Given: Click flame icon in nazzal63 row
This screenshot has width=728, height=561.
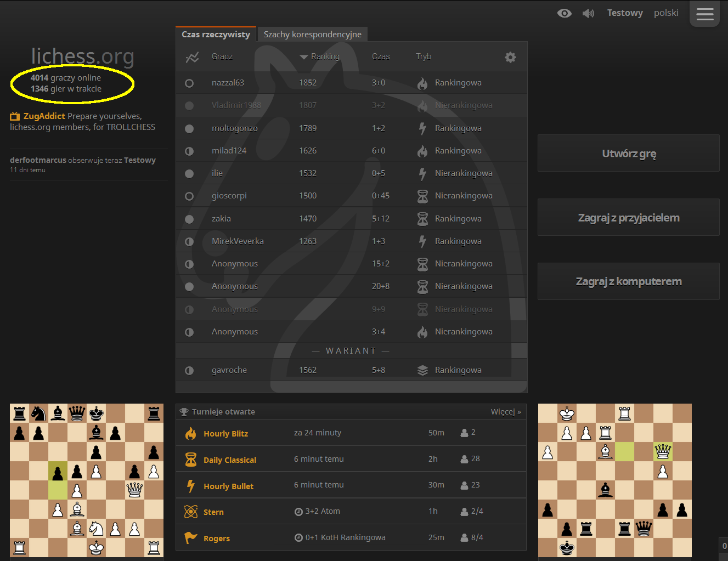Looking at the screenshot, I should [422, 83].
